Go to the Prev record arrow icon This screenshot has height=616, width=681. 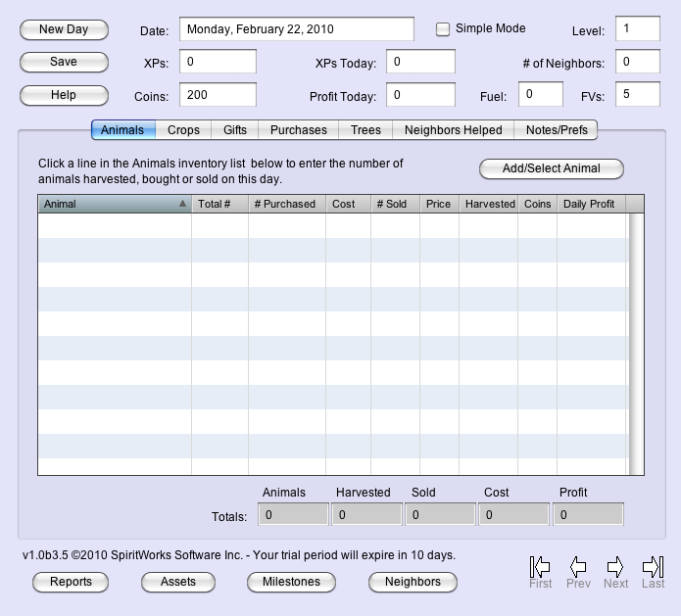pyautogui.click(x=578, y=566)
